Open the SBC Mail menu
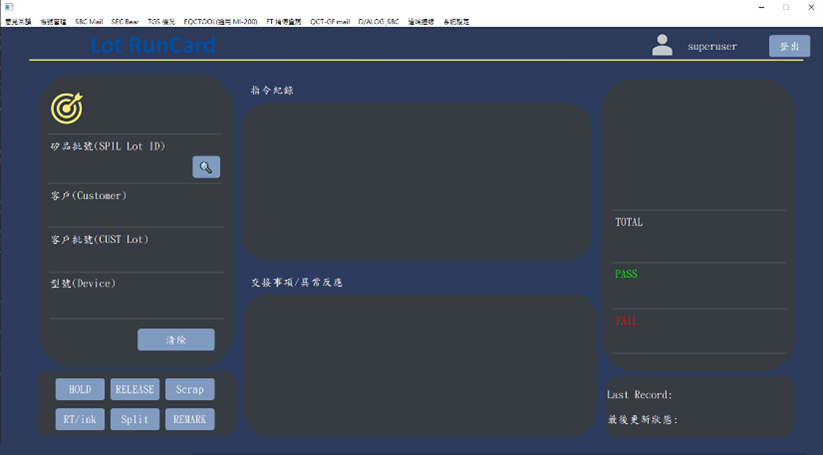The width and height of the screenshot is (823, 455). pyautogui.click(x=89, y=22)
